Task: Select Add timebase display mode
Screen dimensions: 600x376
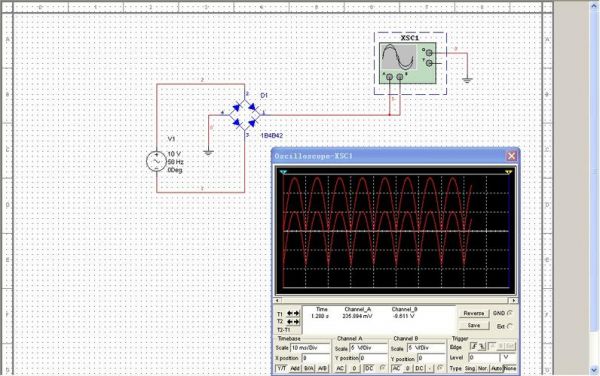Action: (x=295, y=368)
